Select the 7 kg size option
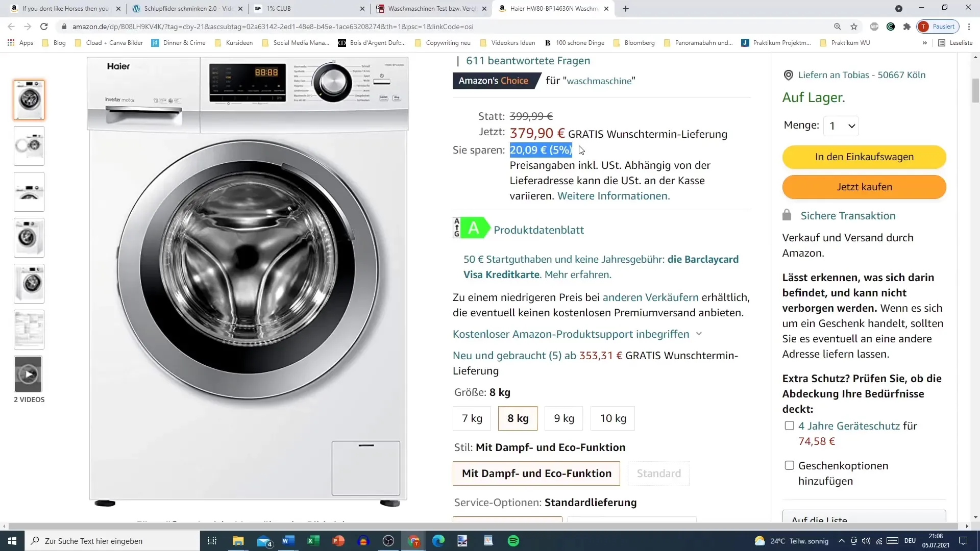This screenshot has height=551, width=980. tap(472, 418)
